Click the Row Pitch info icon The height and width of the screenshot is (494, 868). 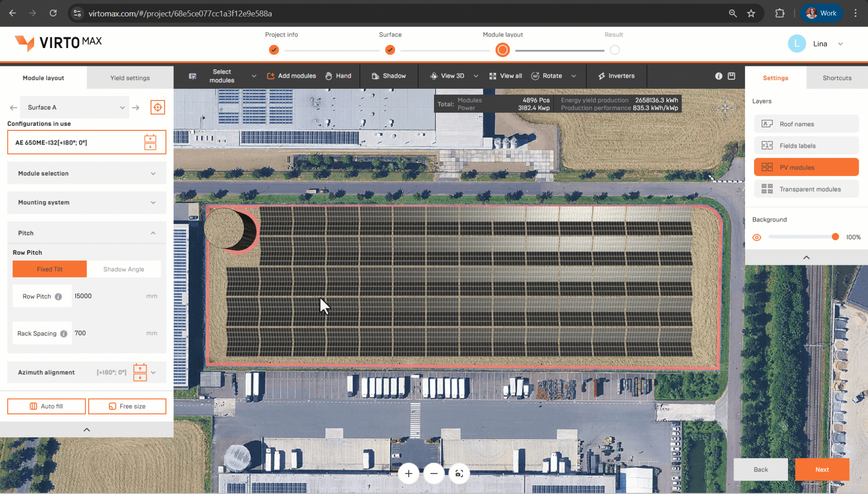[59, 296]
